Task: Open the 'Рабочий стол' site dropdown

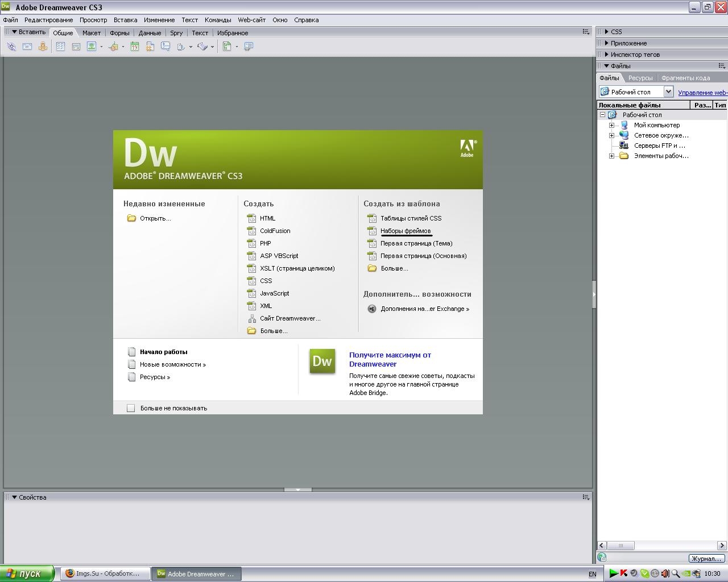Action: (668, 92)
